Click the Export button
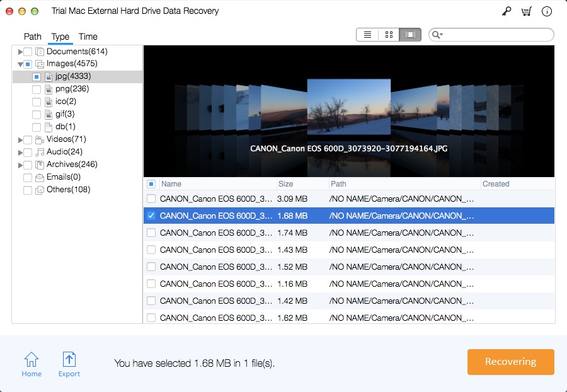The height and width of the screenshot is (392, 567). 69,364
